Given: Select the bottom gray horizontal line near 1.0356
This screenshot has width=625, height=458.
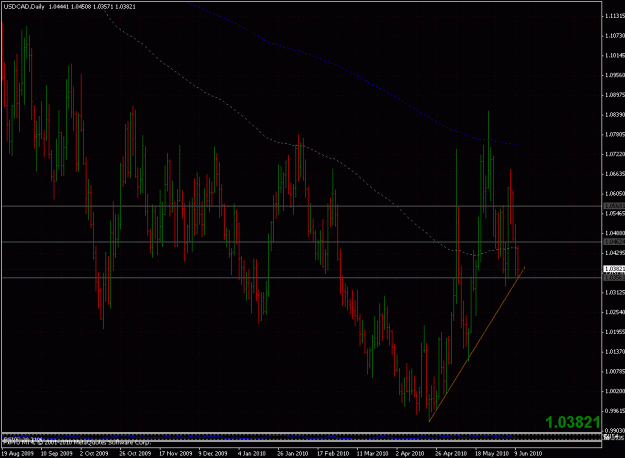Looking at the screenshot, I should tap(301, 277).
